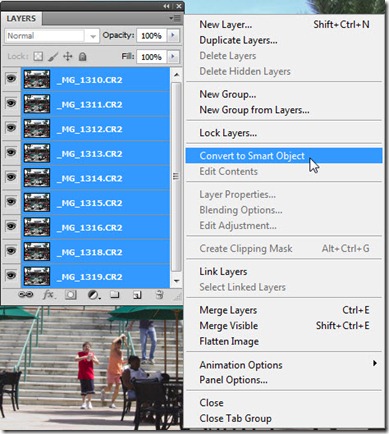
Task: Toggle visibility of _MG_1313.CR2 layer
Action: click(11, 153)
